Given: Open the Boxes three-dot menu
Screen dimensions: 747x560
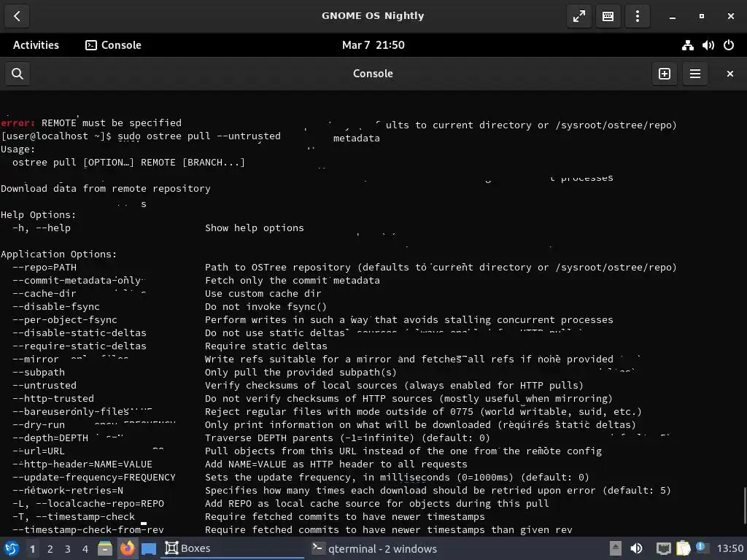Looking at the screenshot, I should click(x=638, y=16).
